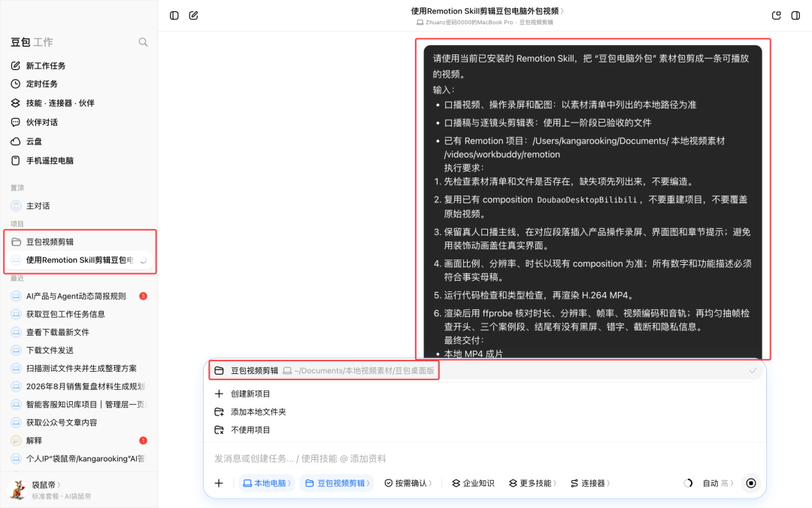Open search in the sidebar
Image resolution: width=812 pixels, height=508 pixels.
pos(143,42)
